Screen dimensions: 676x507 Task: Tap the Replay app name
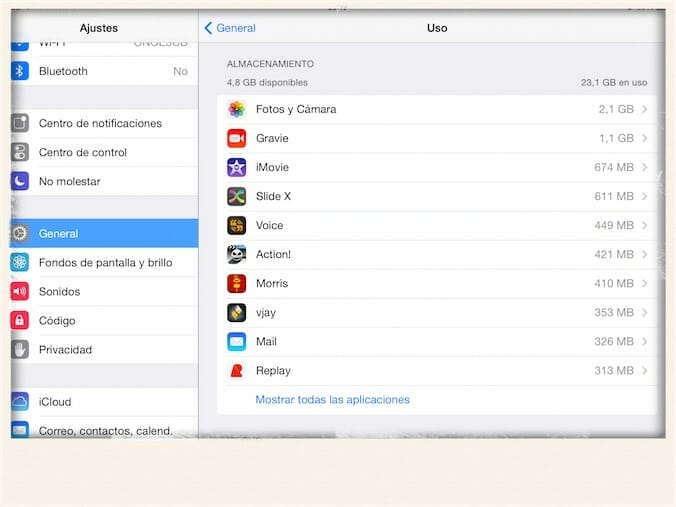273,371
